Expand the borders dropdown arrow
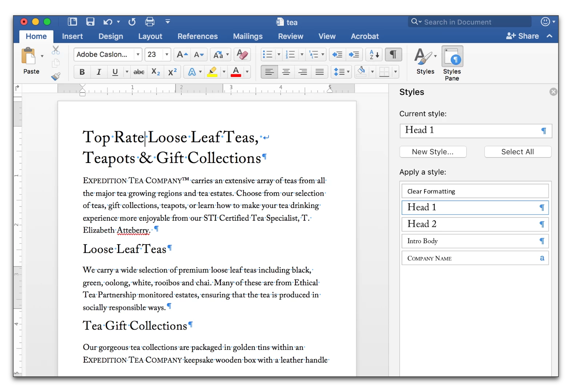The height and width of the screenshot is (392, 572). [x=395, y=72]
